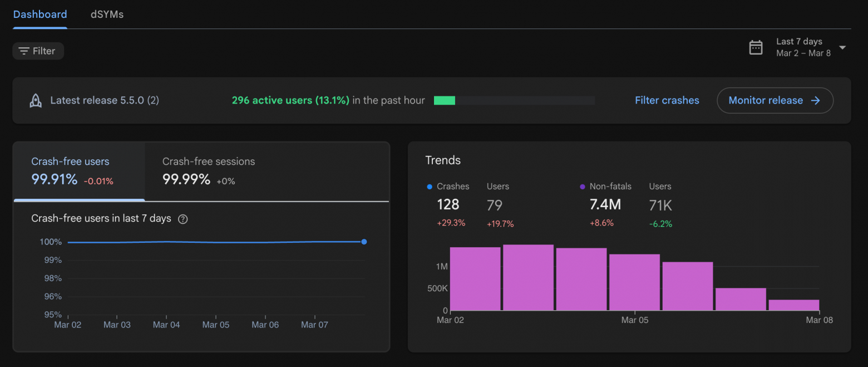Viewport: 868px width, 367px height.
Task: Switch to the Dashboard tab
Action: 40,14
